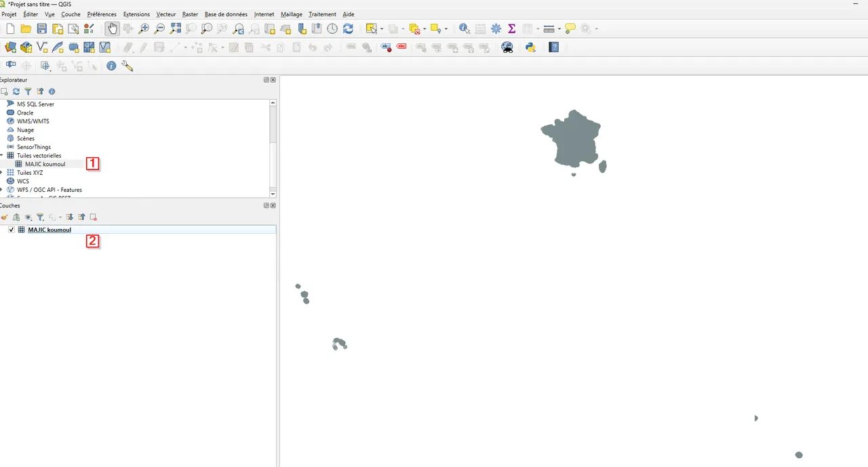This screenshot has width=868, height=467.
Task: Refresh the Explorateur browser panel
Action: pos(16,91)
